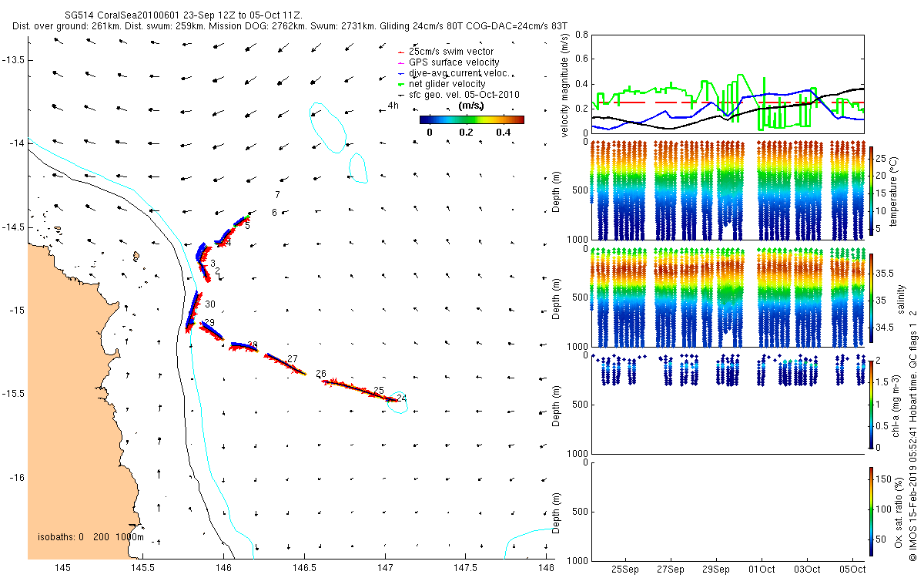Click dive label '25' on the glider track
Image resolution: width=924 pixels, height=578 pixels.
tap(378, 391)
